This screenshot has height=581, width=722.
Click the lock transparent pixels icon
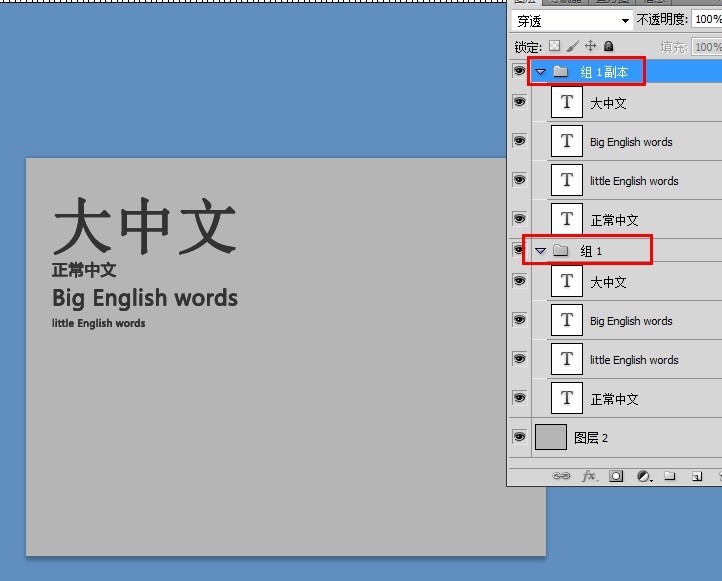click(x=555, y=46)
